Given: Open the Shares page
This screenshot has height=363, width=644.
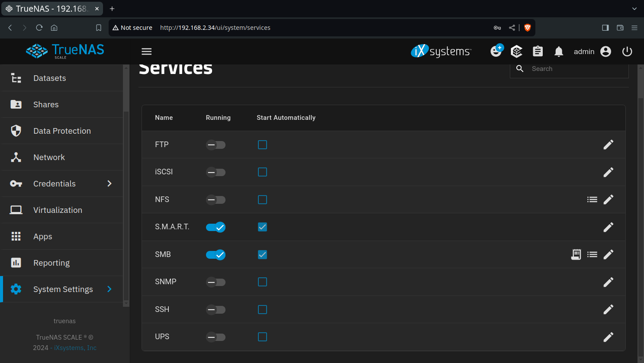Looking at the screenshot, I should coord(63,105).
